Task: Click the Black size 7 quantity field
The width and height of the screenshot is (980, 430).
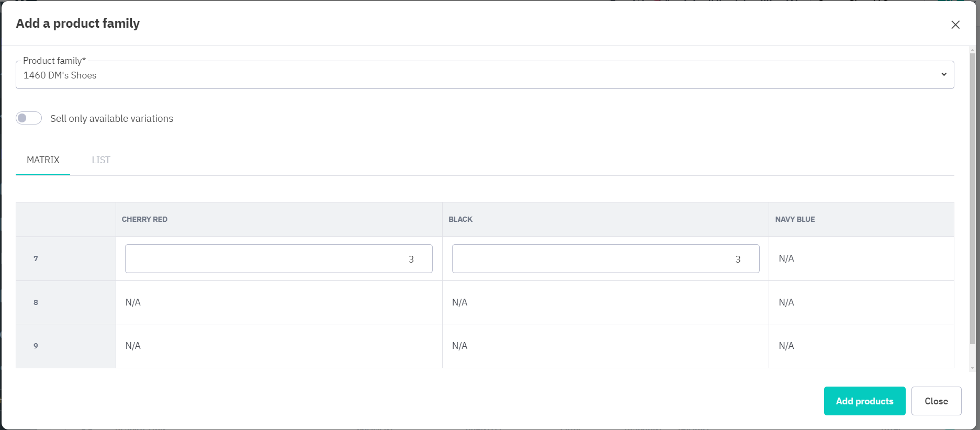Action: tap(605, 258)
